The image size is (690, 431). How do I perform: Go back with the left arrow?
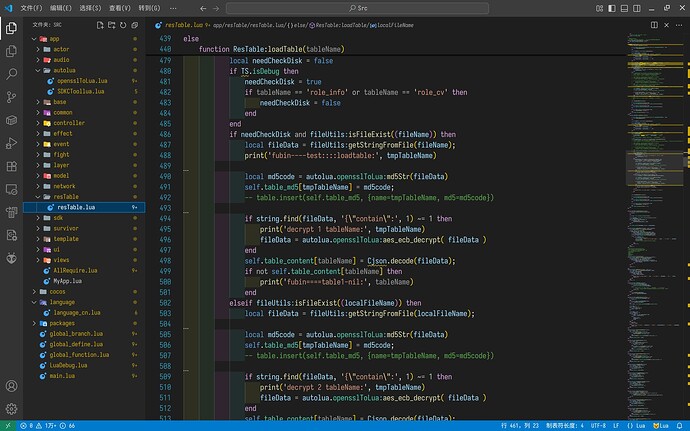pos(203,8)
